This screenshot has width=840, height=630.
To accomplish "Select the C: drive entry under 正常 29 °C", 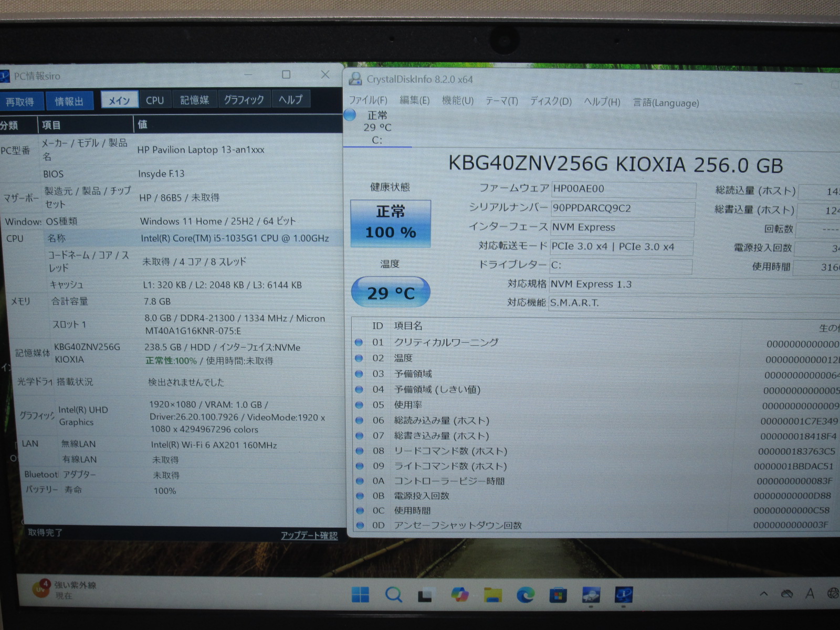I will [x=377, y=128].
